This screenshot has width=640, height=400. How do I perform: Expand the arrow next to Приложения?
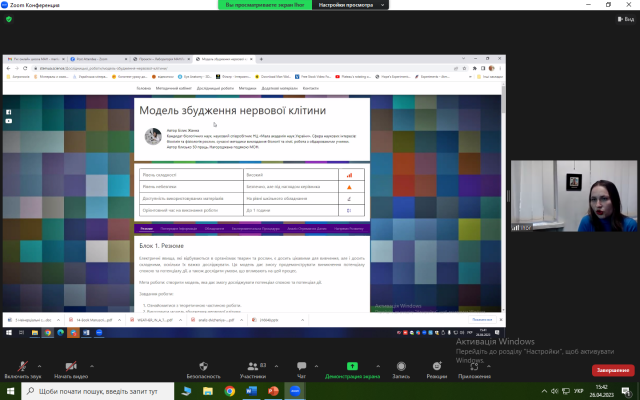point(489,366)
